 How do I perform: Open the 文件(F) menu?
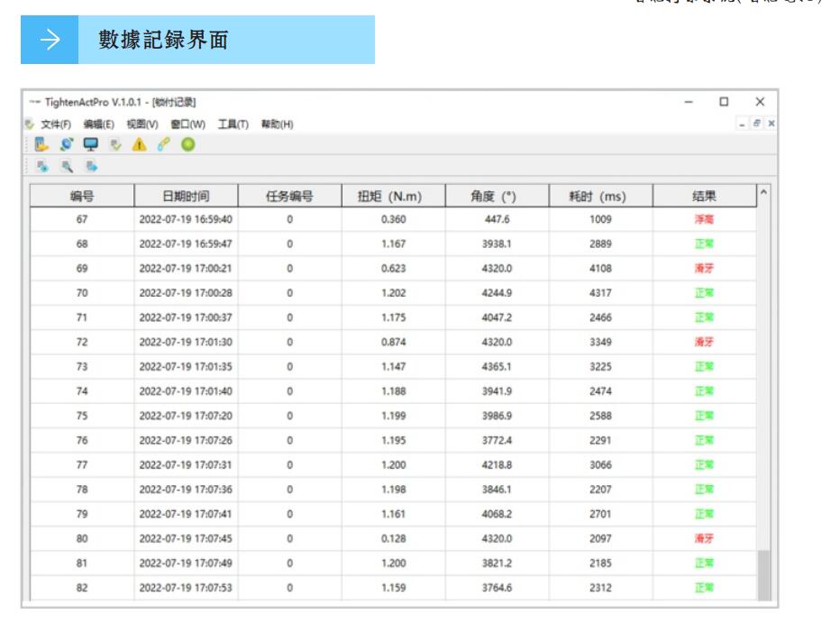[56, 124]
